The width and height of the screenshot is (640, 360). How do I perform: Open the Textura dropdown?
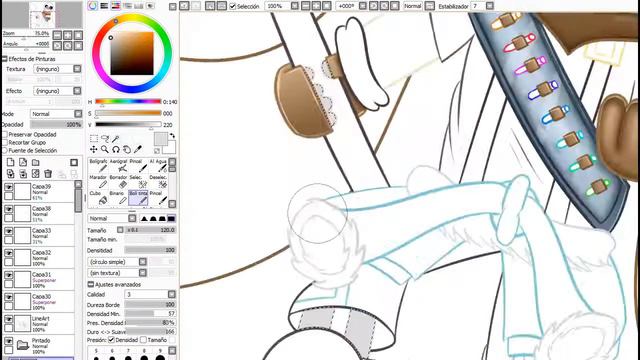pos(58,69)
